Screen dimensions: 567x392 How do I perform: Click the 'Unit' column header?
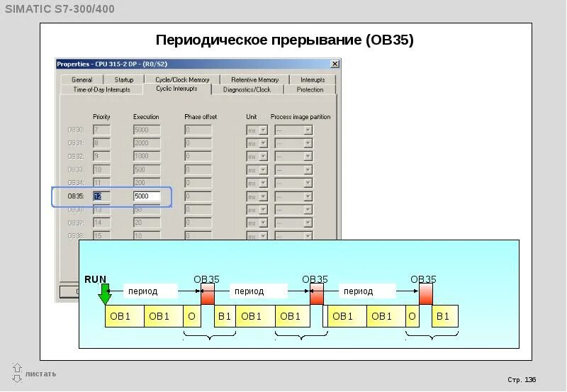point(252,117)
